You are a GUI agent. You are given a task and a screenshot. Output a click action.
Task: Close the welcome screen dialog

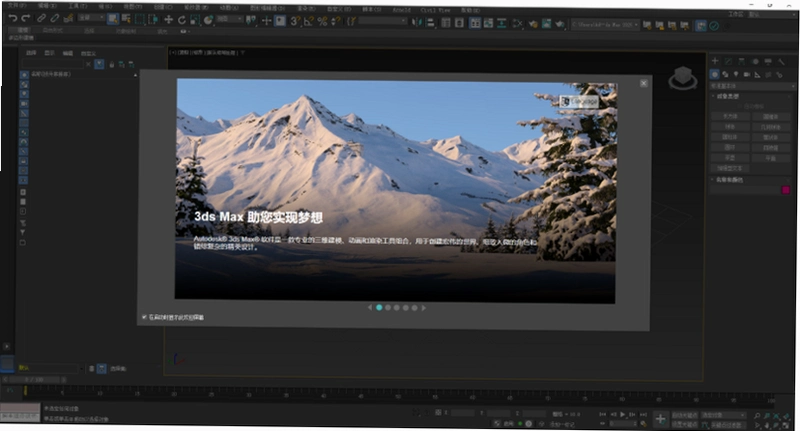pyautogui.click(x=644, y=83)
